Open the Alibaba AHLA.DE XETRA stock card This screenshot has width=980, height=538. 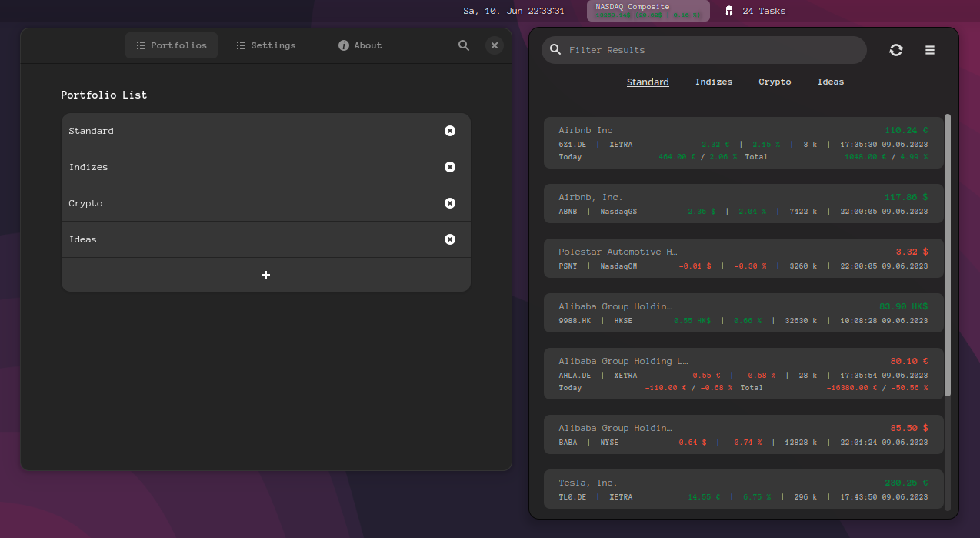coord(743,373)
